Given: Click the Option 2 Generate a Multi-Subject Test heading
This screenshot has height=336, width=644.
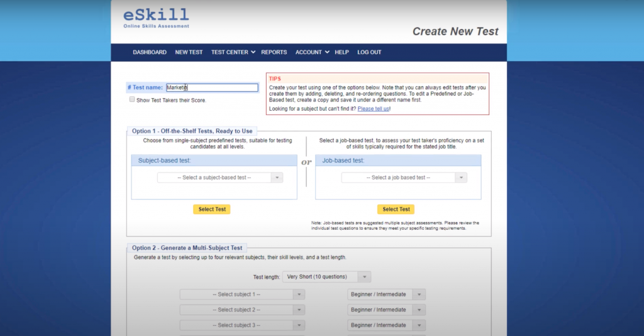Looking at the screenshot, I should click(187, 248).
